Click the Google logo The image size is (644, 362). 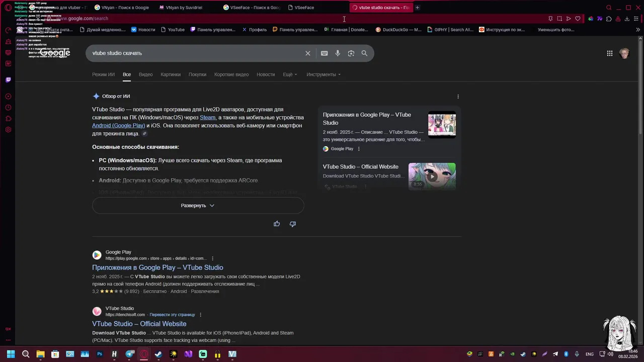(55, 53)
